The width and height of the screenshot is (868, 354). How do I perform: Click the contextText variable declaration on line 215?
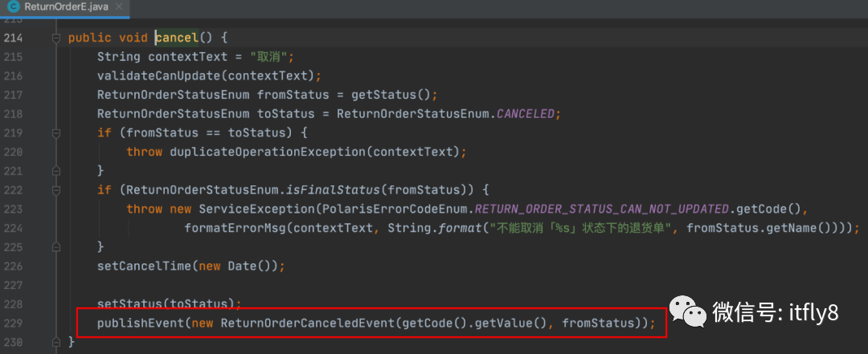tap(187, 57)
